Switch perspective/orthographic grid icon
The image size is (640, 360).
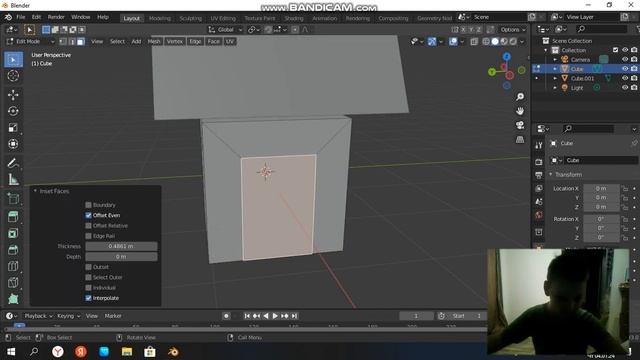[x=520, y=140]
